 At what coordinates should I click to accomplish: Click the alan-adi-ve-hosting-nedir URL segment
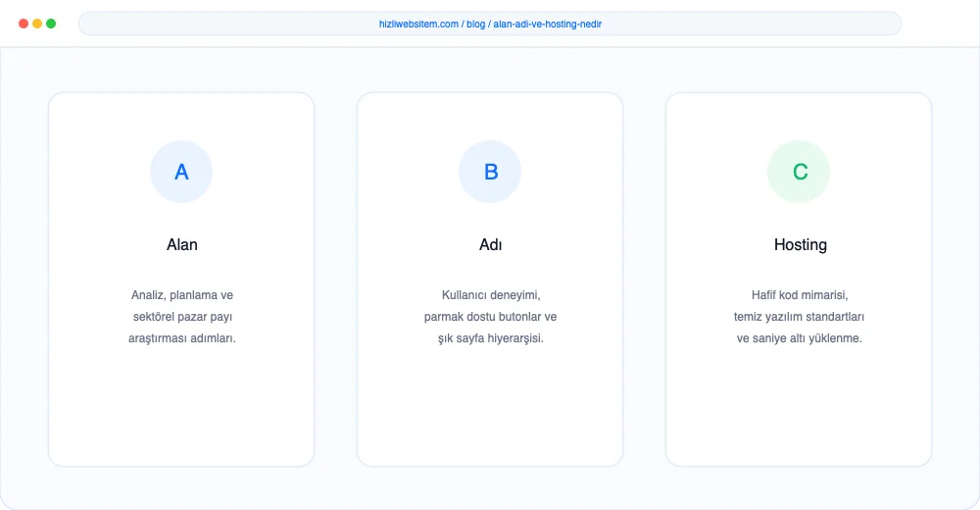pyautogui.click(x=548, y=24)
